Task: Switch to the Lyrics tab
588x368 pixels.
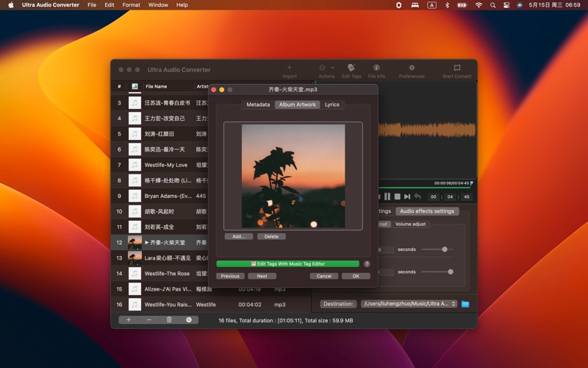Action: coord(332,105)
